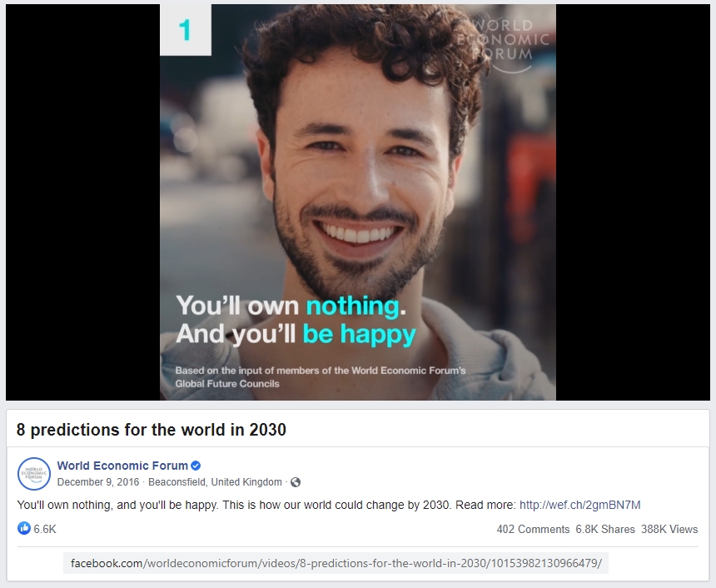Click the cyan 'be happy' overlay text

360,333
